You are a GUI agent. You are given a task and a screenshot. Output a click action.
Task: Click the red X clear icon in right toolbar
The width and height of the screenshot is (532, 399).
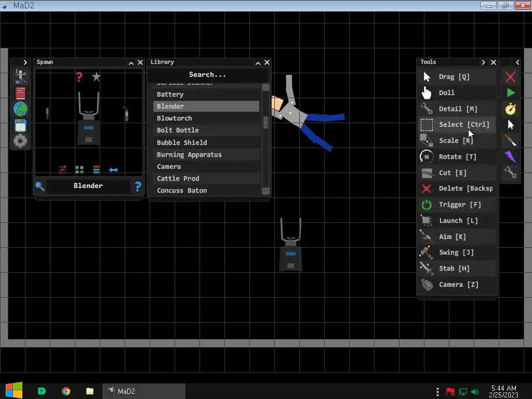point(510,77)
